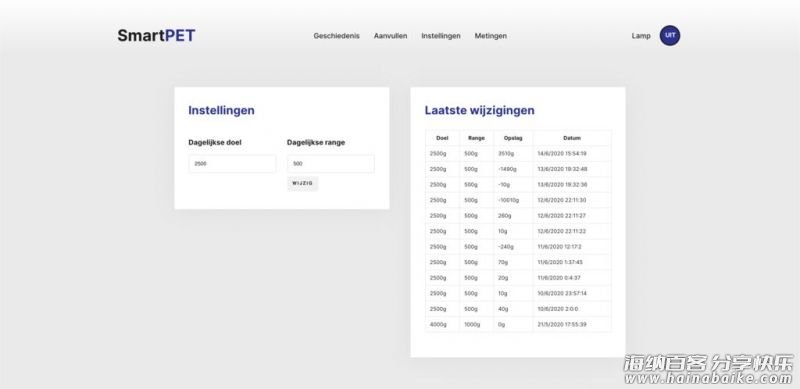Select the Opslag column header
Image resolution: width=800 pixels, height=389 pixels.
click(513, 138)
